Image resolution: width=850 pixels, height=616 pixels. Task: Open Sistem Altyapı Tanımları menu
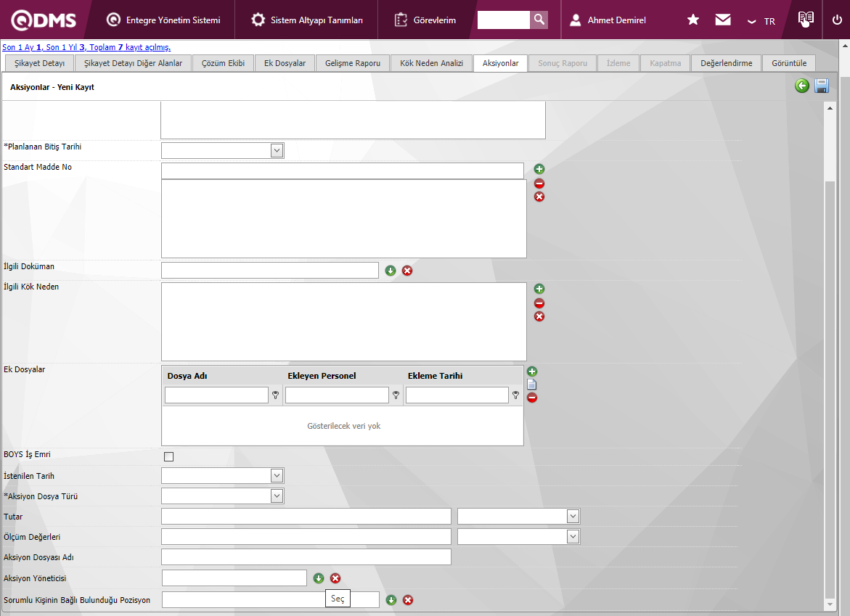point(307,20)
